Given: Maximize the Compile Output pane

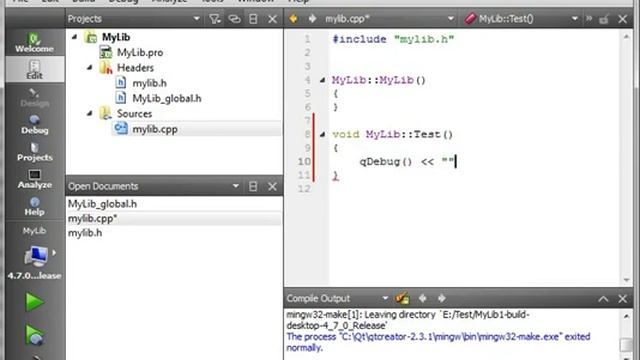Looking at the screenshot, I should pos(603,299).
